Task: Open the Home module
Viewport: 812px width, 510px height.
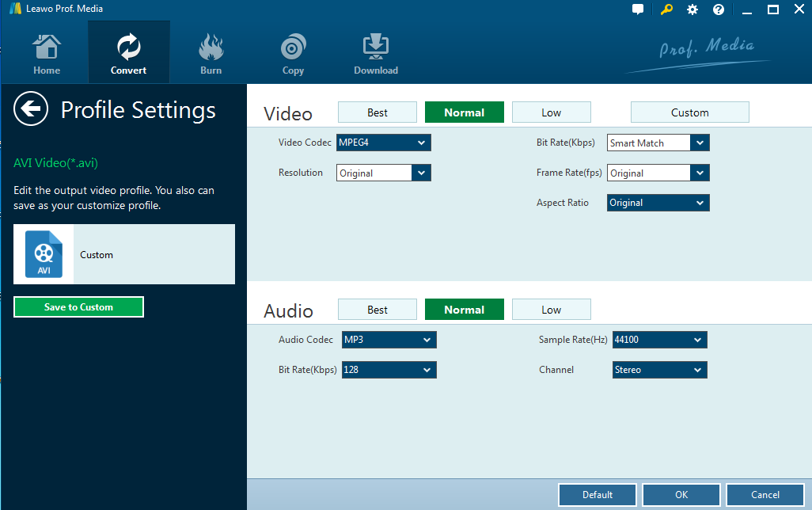Action: (x=47, y=54)
